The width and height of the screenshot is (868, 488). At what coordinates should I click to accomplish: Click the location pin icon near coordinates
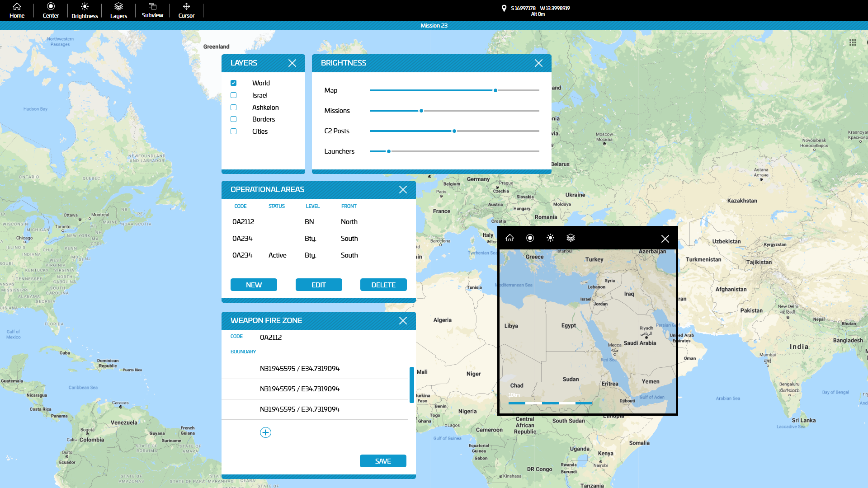click(504, 8)
